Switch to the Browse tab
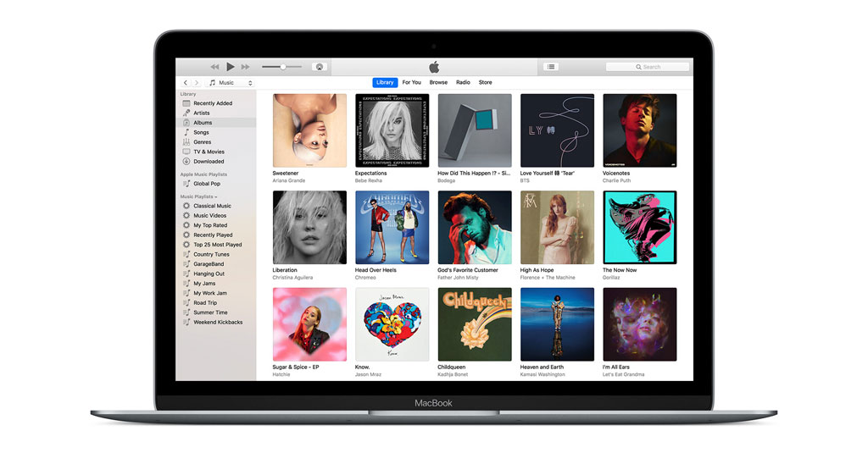Viewport: 868px width, 453px height. coord(438,82)
